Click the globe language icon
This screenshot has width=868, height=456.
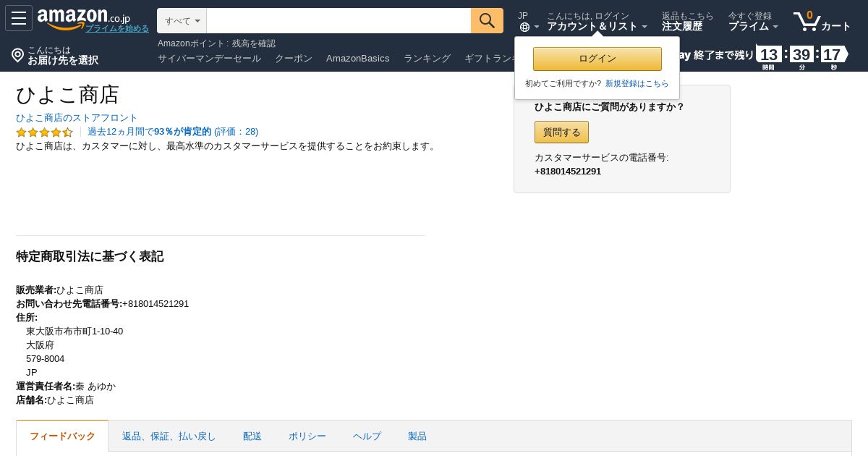click(x=524, y=27)
